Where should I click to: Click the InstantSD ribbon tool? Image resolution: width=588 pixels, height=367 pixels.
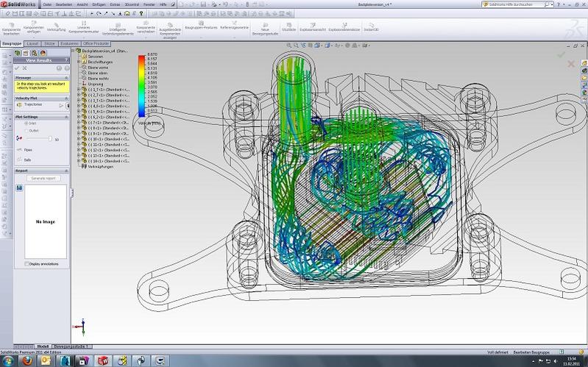[x=371, y=27]
